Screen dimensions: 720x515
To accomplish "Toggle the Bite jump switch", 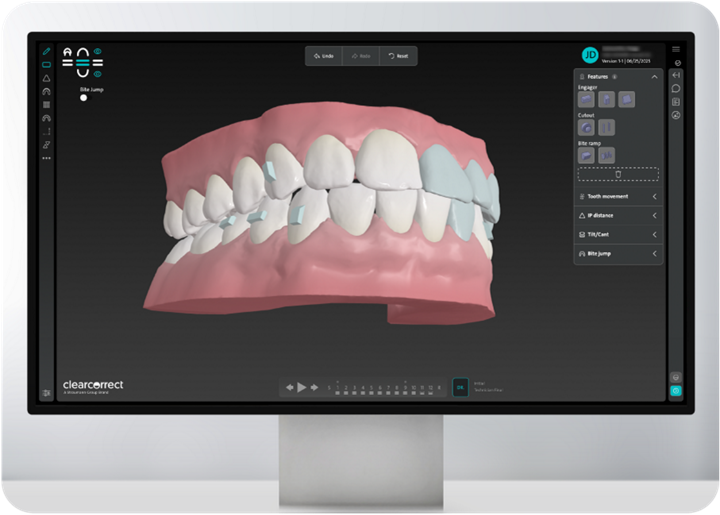I will [84, 98].
